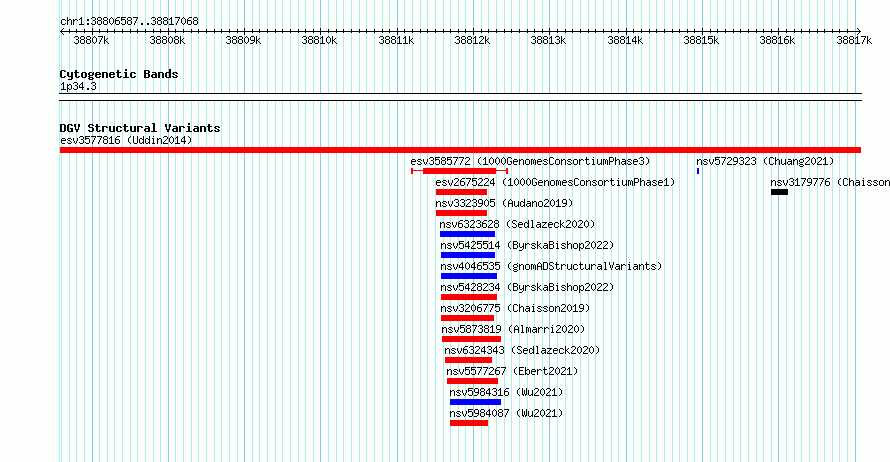Click the 38814k ruler tick label
Image resolution: width=890 pixels, height=462 pixels.
click(x=625, y=41)
